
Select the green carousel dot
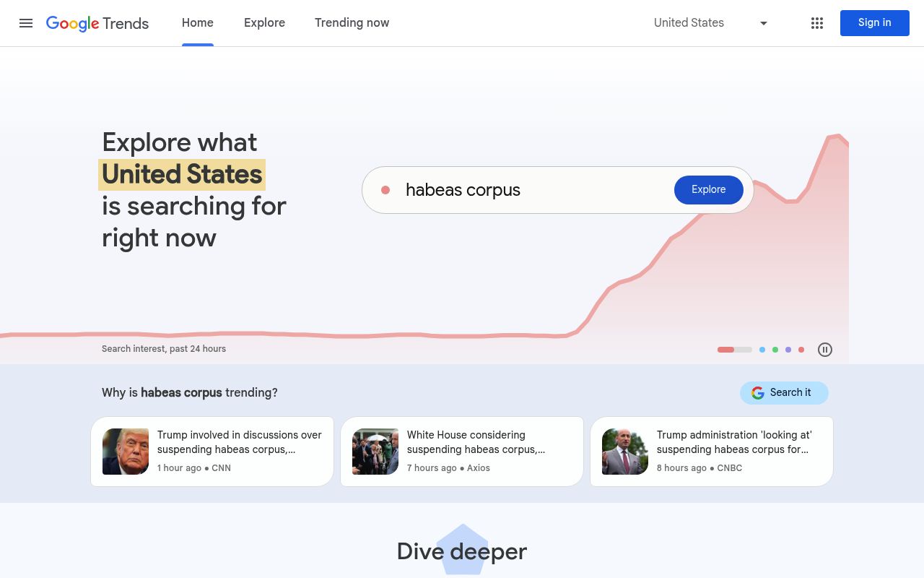775,350
